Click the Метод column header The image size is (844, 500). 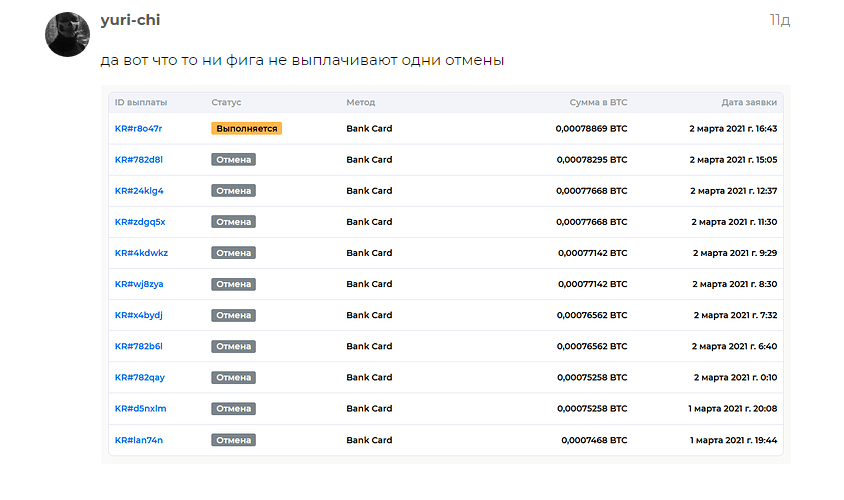click(x=361, y=102)
